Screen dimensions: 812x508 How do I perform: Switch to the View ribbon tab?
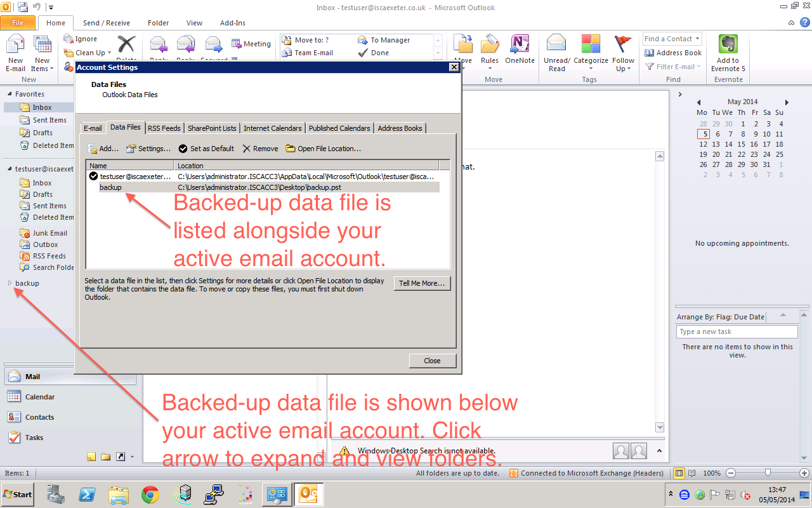[x=194, y=23]
